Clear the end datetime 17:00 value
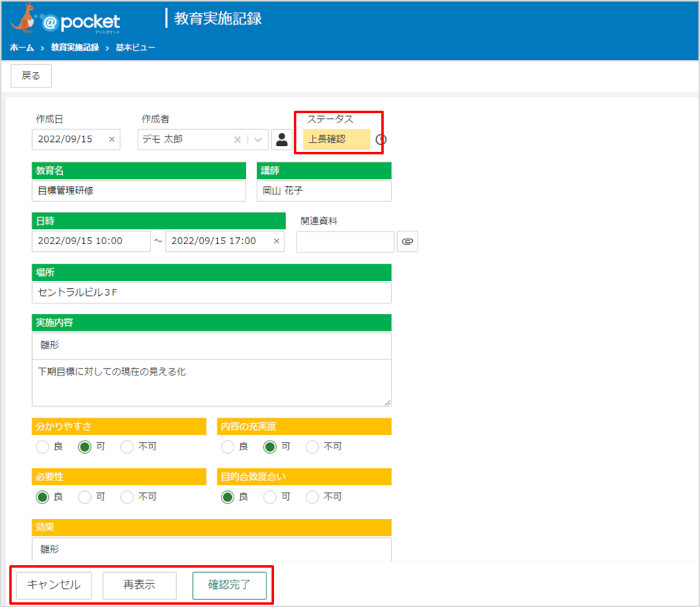 coord(276,241)
